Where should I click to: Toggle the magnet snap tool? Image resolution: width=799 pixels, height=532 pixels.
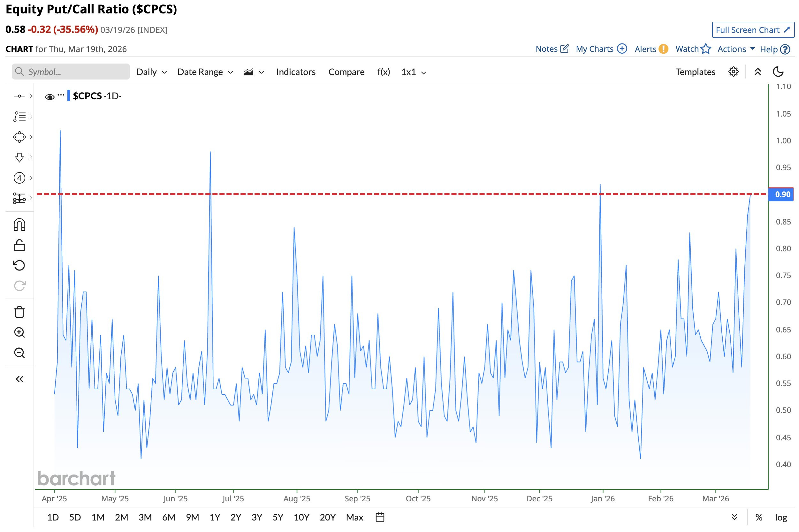click(19, 225)
